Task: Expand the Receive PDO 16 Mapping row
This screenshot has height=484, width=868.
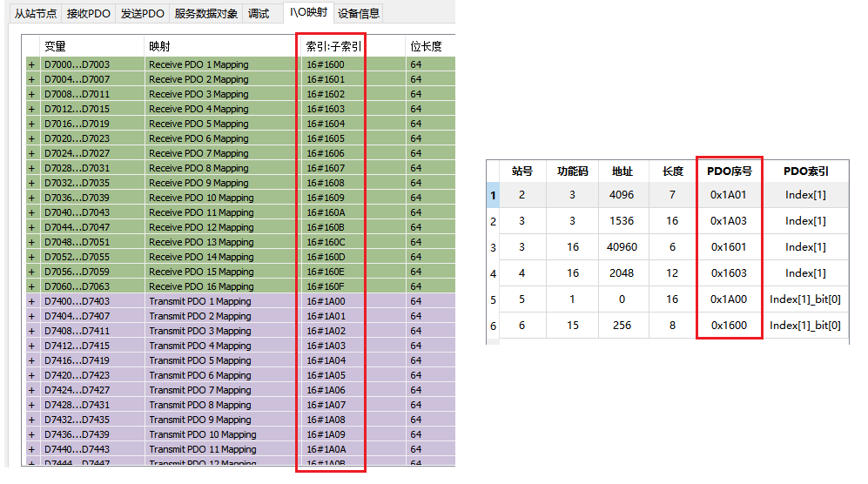Action: (32, 286)
